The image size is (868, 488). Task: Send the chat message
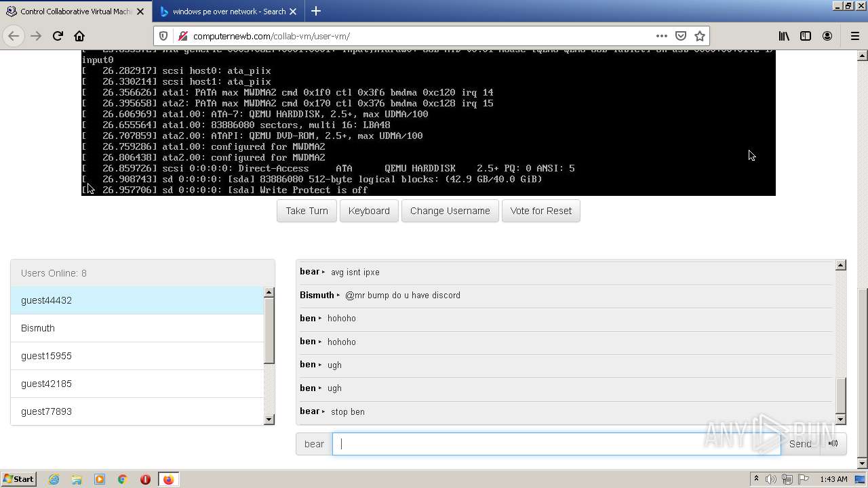[x=800, y=444]
